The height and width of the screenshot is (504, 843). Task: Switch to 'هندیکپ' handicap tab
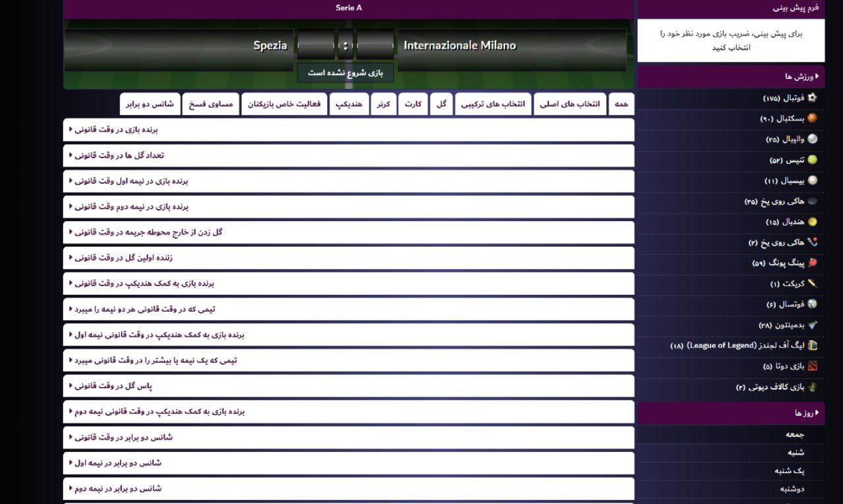[349, 104]
